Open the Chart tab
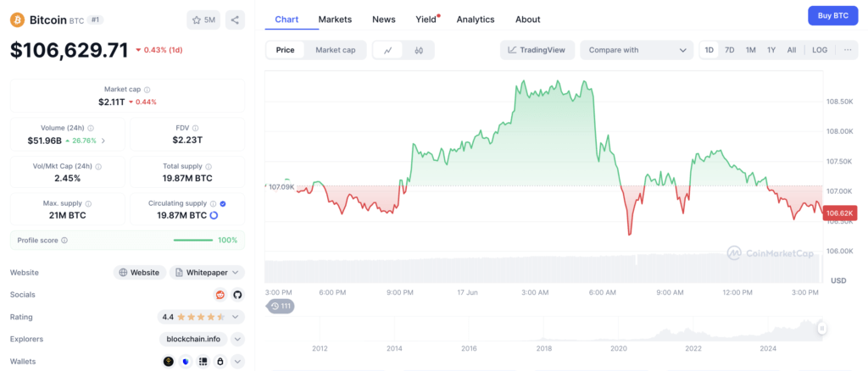868x371 pixels. coord(287,19)
